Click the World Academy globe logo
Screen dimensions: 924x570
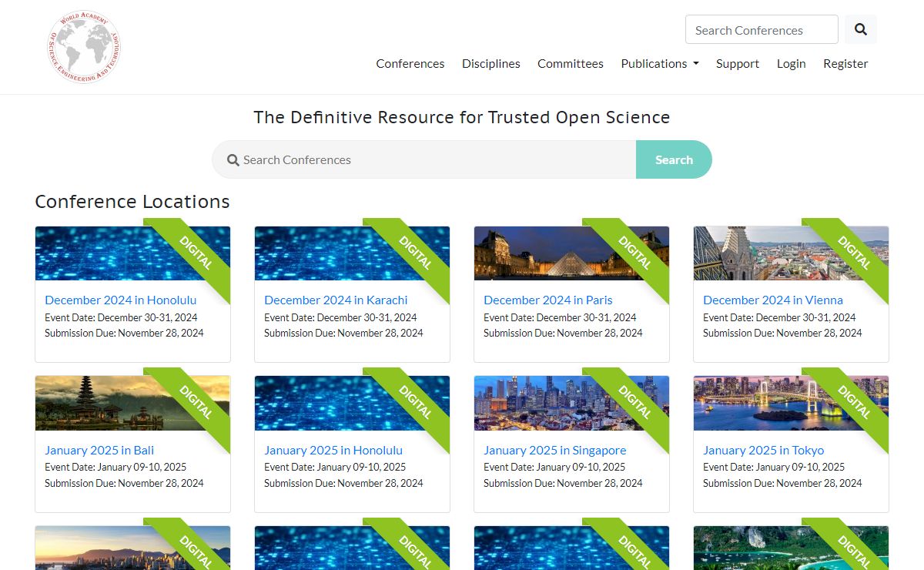coord(84,46)
